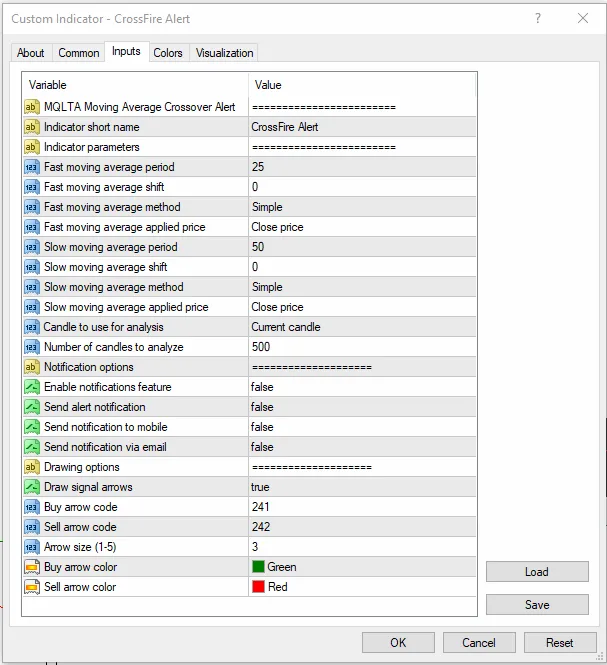Click string icon beside Notification options

click(x=31, y=367)
